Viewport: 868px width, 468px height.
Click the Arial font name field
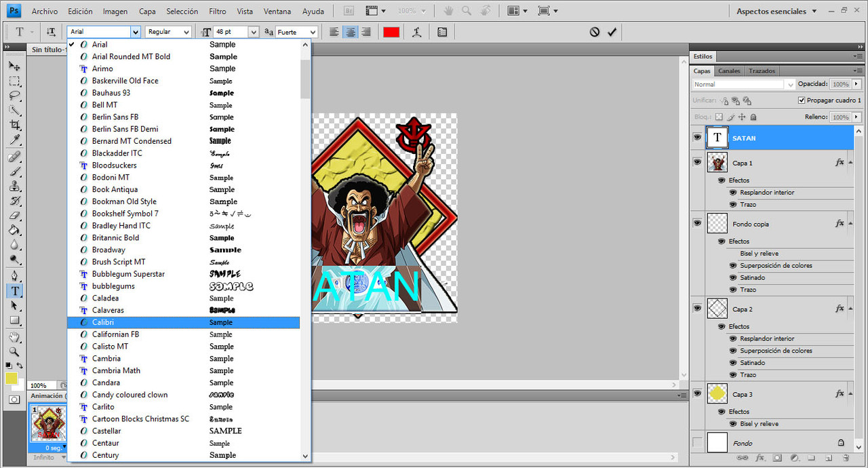pos(98,32)
